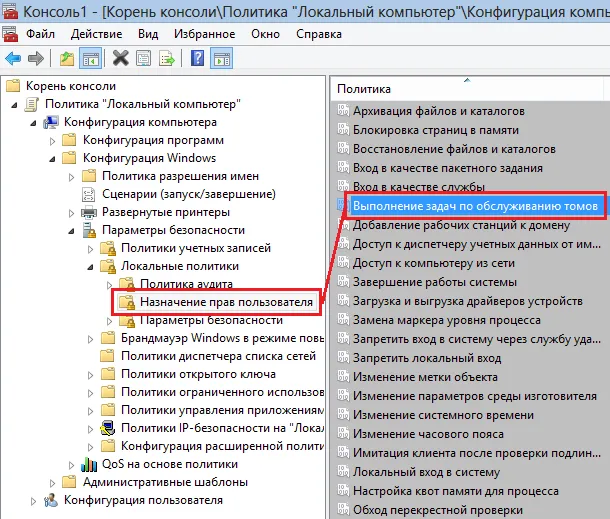610x519 pixels.
Task: Click the Конфигурация пользователя user icon
Action: point(51,500)
